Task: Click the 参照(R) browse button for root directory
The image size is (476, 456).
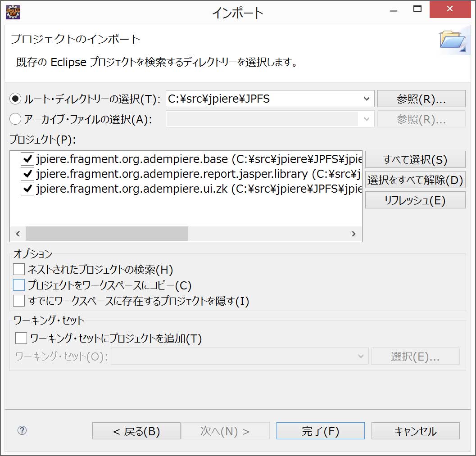Action: point(421,99)
